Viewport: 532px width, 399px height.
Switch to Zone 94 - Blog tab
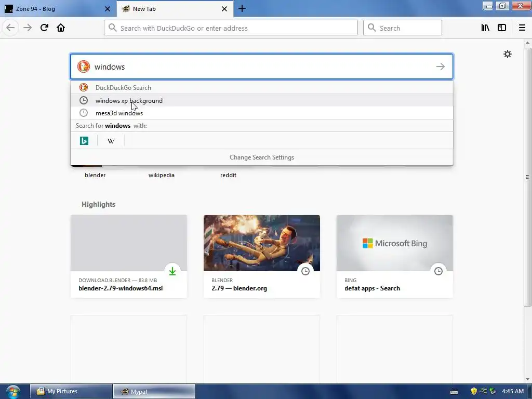[58, 9]
